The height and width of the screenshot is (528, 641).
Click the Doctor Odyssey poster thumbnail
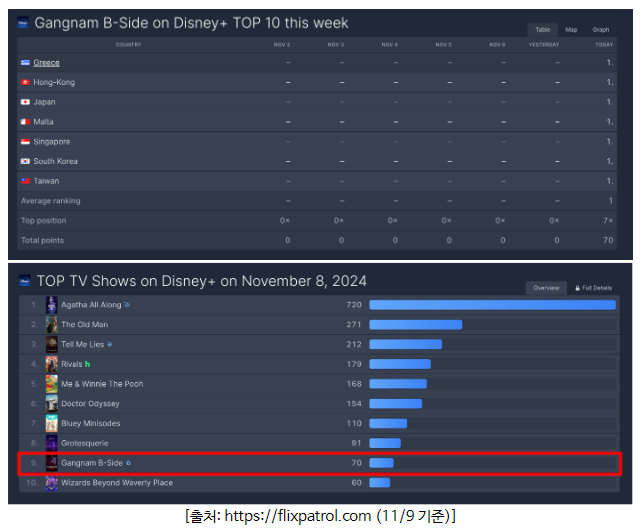point(51,404)
